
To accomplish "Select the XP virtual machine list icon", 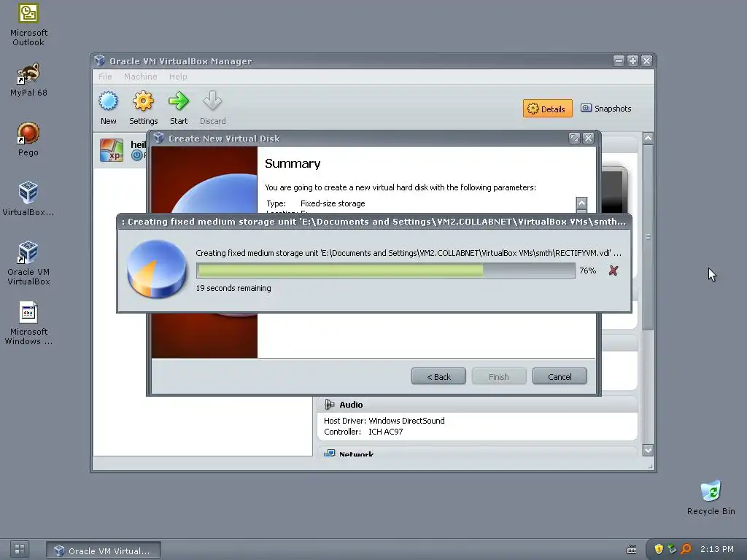I will point(112,150).
